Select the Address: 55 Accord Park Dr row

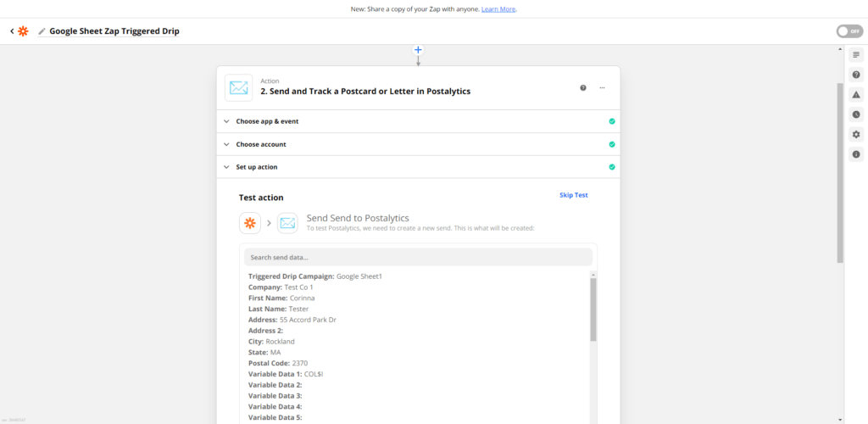[292, 320]
